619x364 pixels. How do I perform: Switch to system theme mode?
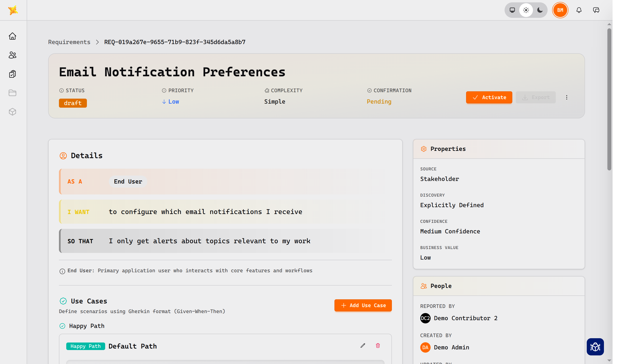512,10
